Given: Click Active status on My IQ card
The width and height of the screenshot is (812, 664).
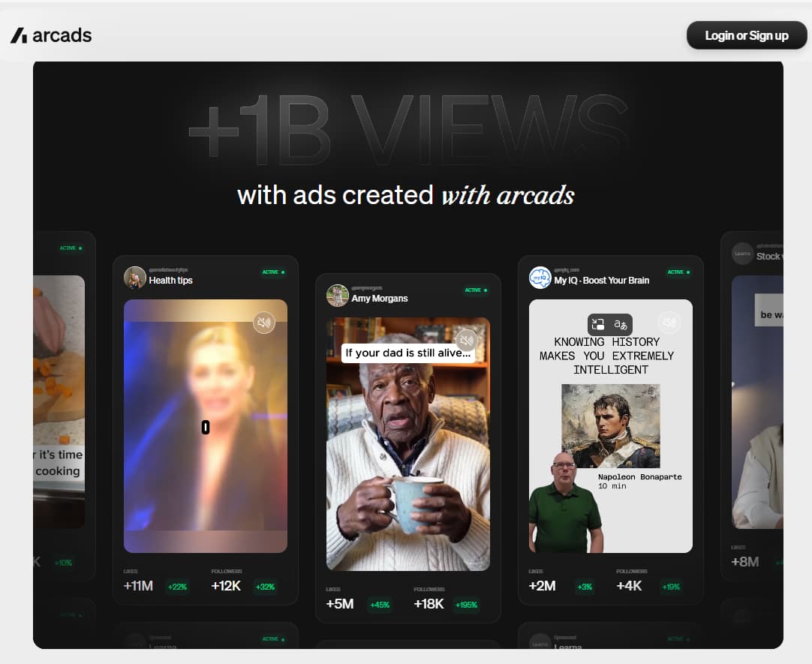Looking at the screenshot, I should (x=678, y=272).
